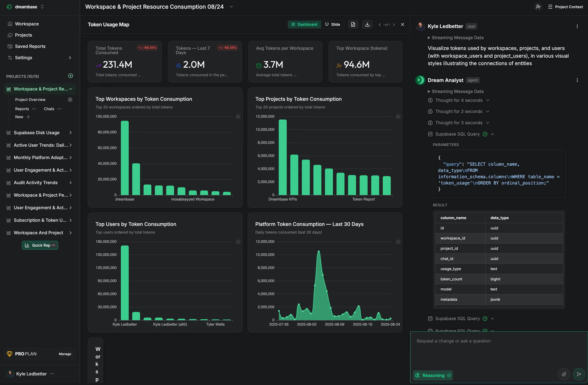
Task: Click the Manage plan button
Action: (x=65, y=354)
